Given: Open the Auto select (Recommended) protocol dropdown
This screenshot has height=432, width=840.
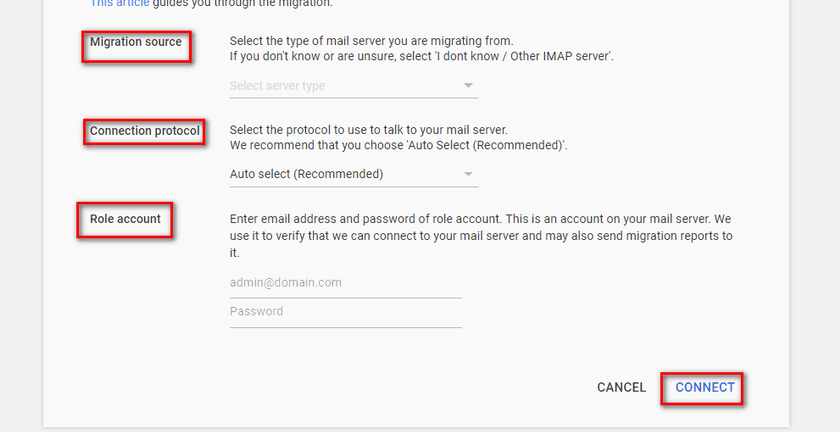Looking at the screenshot, I should point(340,174).
